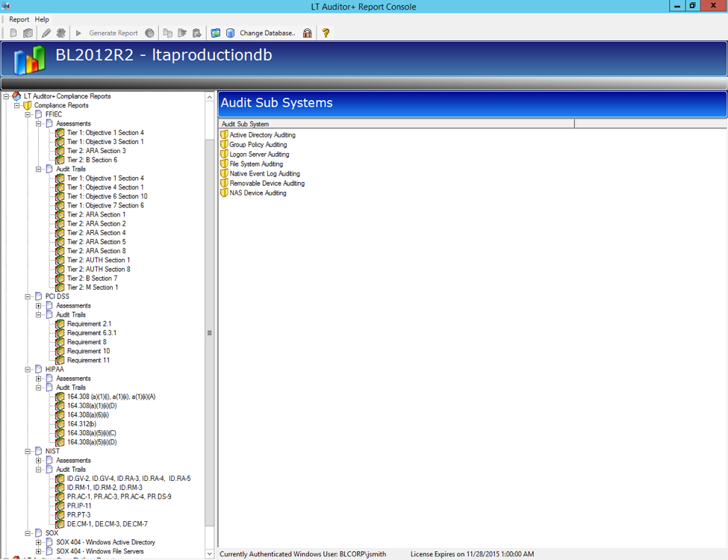Click the report icon beside PR.IP-11
728x560 pixels.
[60, 505]
